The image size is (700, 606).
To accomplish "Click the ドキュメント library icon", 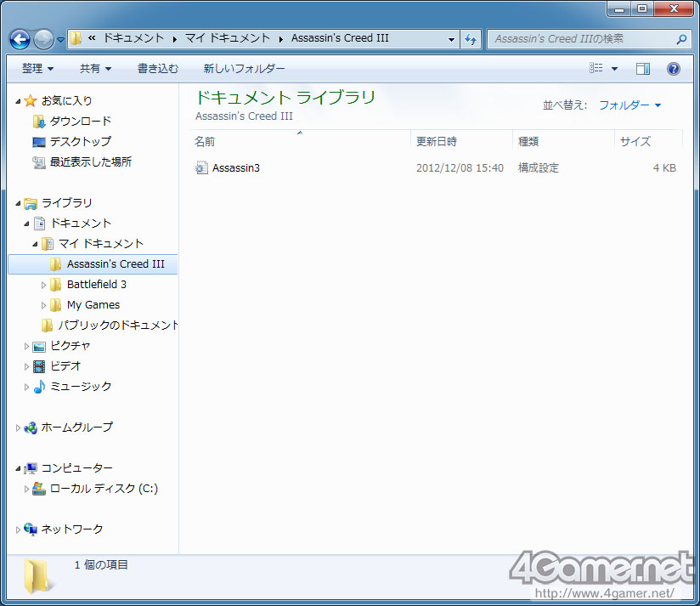I will point(40,224).
